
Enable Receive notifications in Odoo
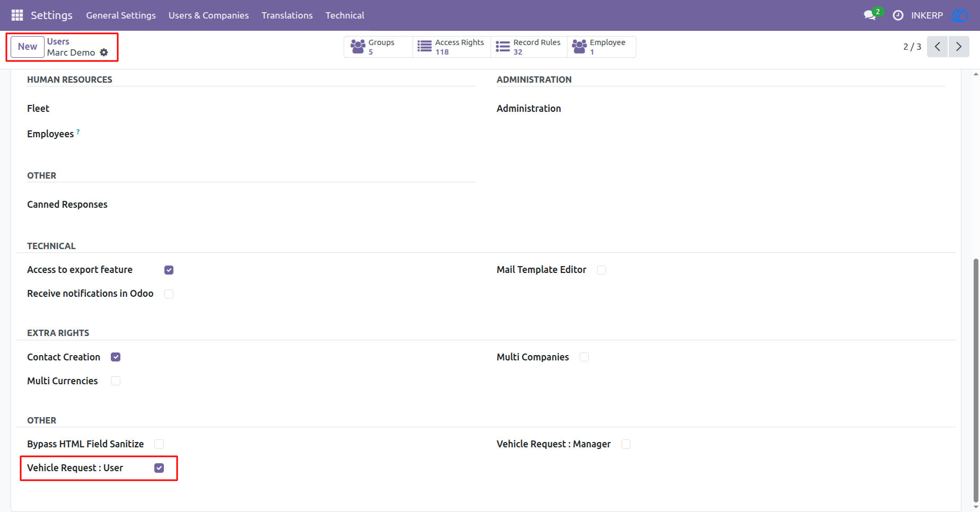click(x=169, y=294)
